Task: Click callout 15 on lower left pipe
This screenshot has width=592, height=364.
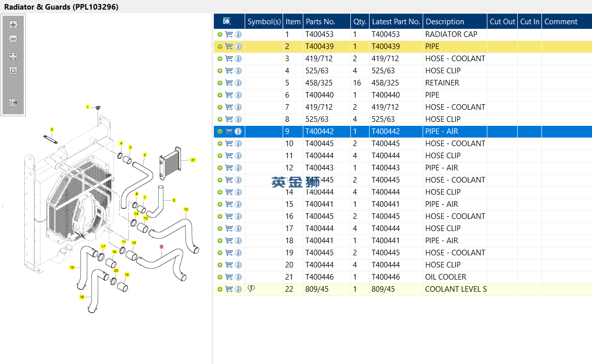Action: 72,267
